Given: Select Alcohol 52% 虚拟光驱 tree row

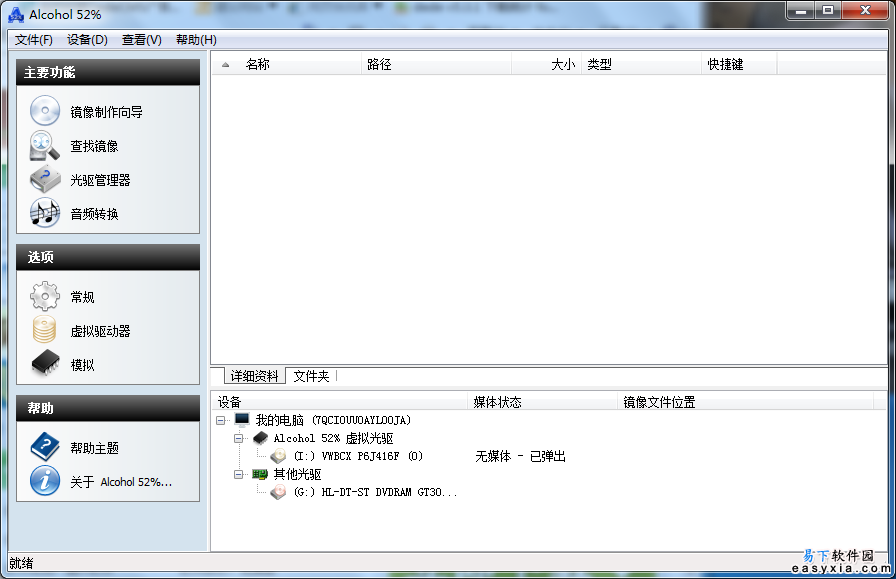Looking at the screenshot, I should point(333,438).
